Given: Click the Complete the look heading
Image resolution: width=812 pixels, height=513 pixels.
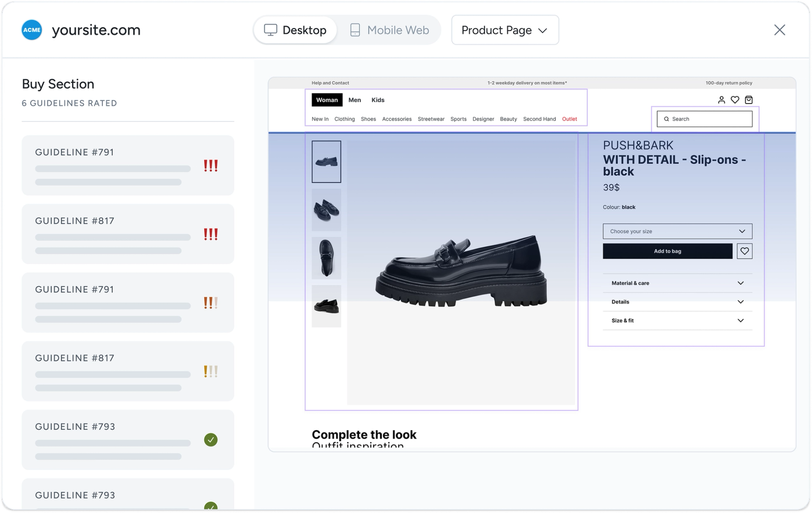Looking at the screenshot, I should [x=364, y=435].
